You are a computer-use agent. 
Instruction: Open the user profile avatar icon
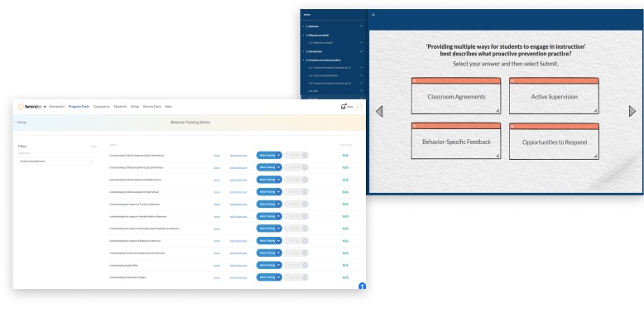pos(359,107)
